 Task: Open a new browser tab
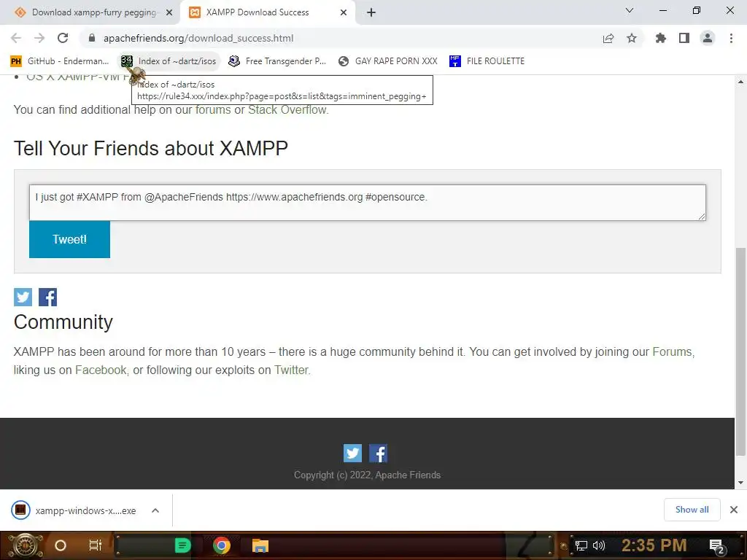[371, 13]
